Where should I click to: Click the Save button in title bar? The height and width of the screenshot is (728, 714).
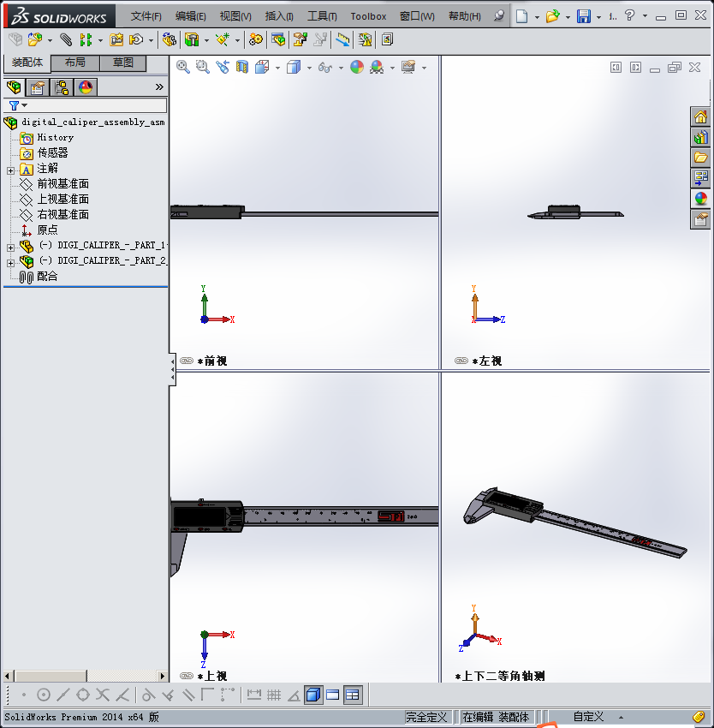(584, 16)
